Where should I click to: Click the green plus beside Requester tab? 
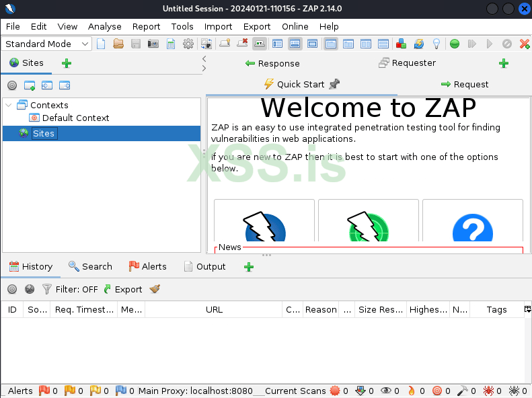504,63
